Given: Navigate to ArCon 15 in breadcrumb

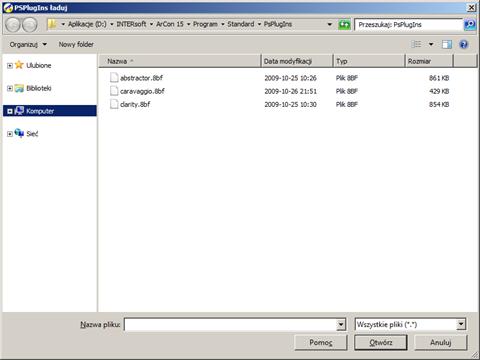Looking at the screenshot, I should click(170, 24).
